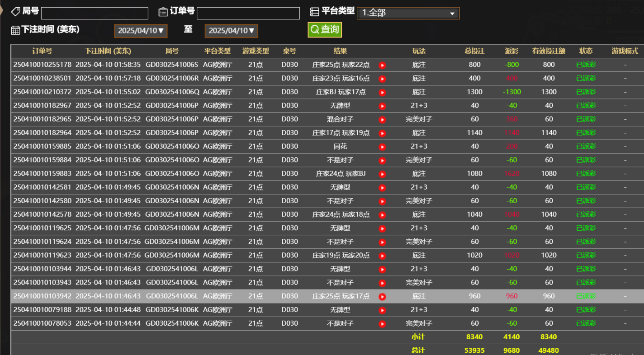Click the 下注时间 (美东) column header
Screen dimensions: 644x355
[x=108, y=51]
